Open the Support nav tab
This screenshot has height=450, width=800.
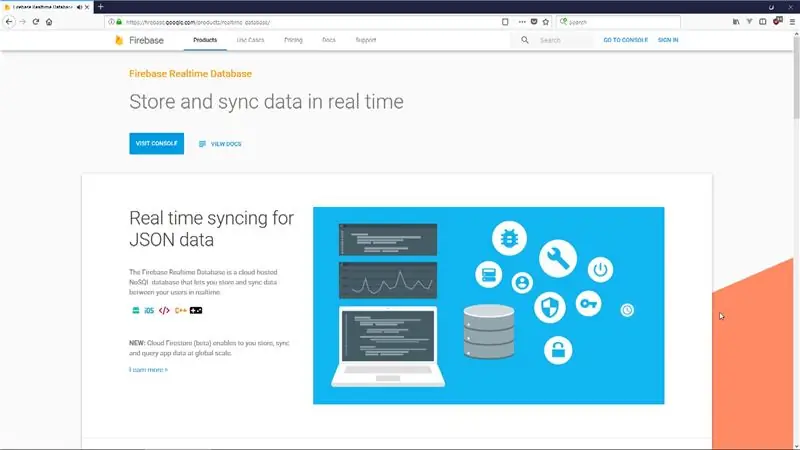[x=366, y=40]
